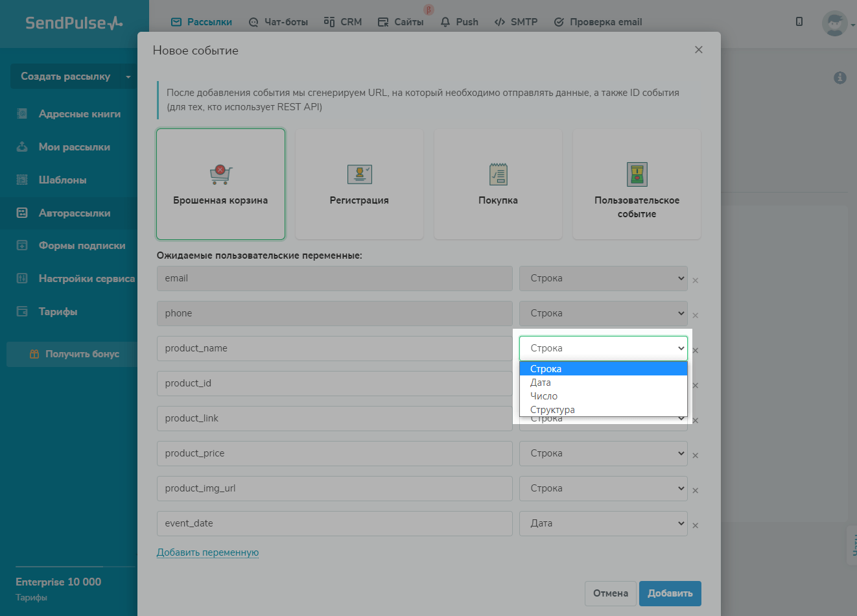Delete the phone variable row
This screenshot has height=616, width=857.
pyautogui.click(x=695, y=316)
